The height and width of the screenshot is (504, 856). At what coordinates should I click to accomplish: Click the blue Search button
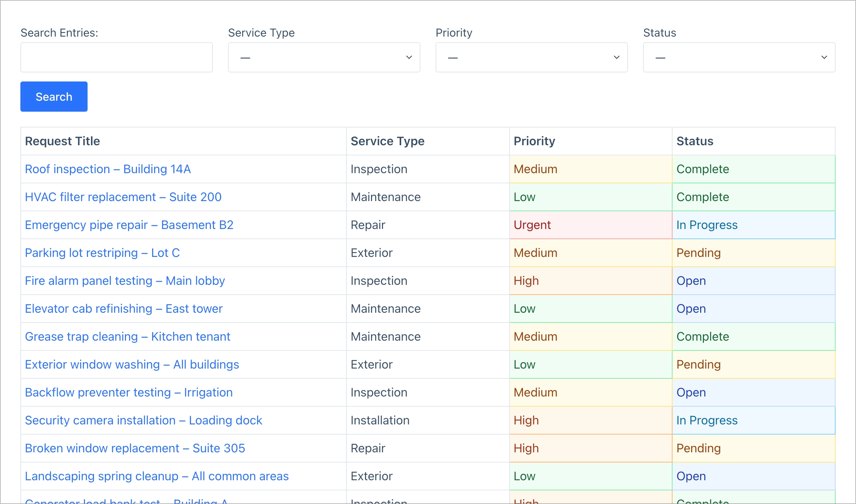point(54,96)
